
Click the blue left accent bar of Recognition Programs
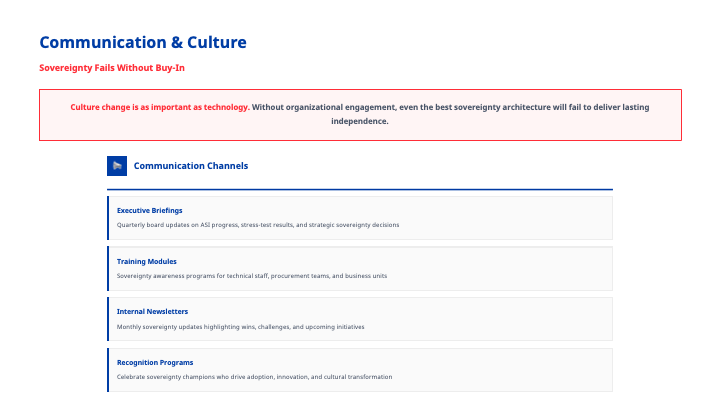coord(108,369)
